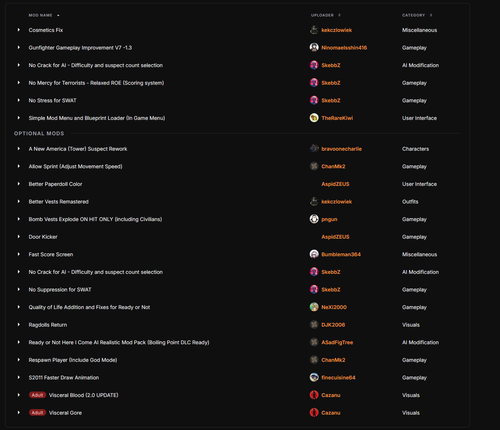Image resolution: width=500 pixels, height=430 pixels.
Task: Open ASadFigTree uploader profile link
Action: coord(337,342)
